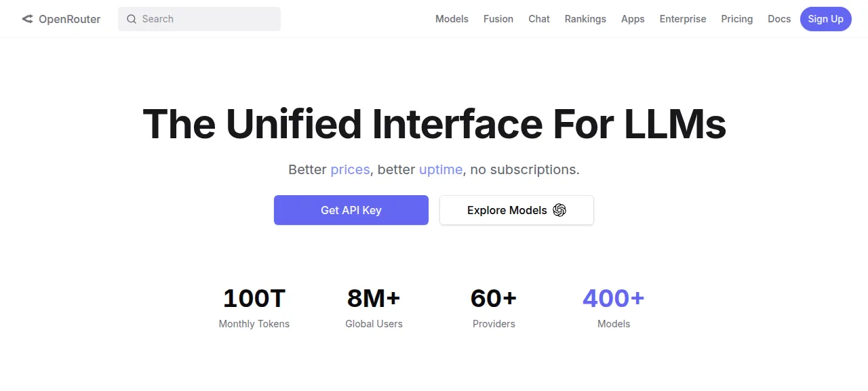The width and height of the screenshot is (868, 391).
Task: Open the Models nav item
Action: (x=452, y=19)
